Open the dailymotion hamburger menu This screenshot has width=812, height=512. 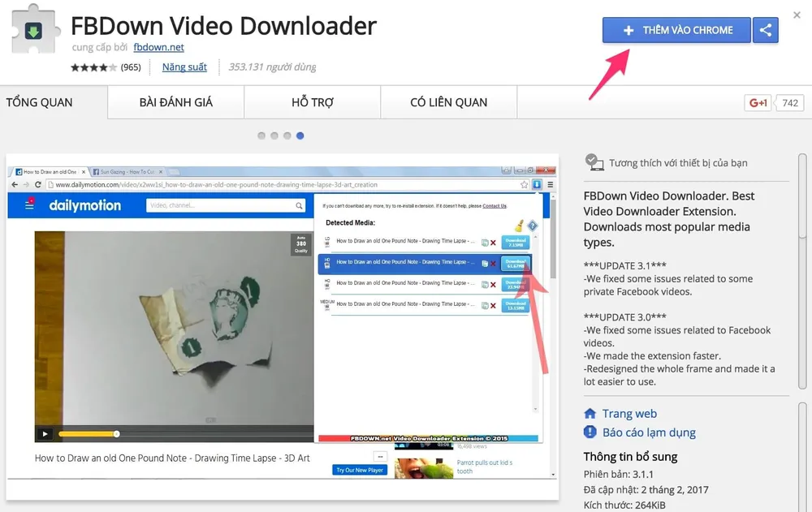click(x=29, y=204)
